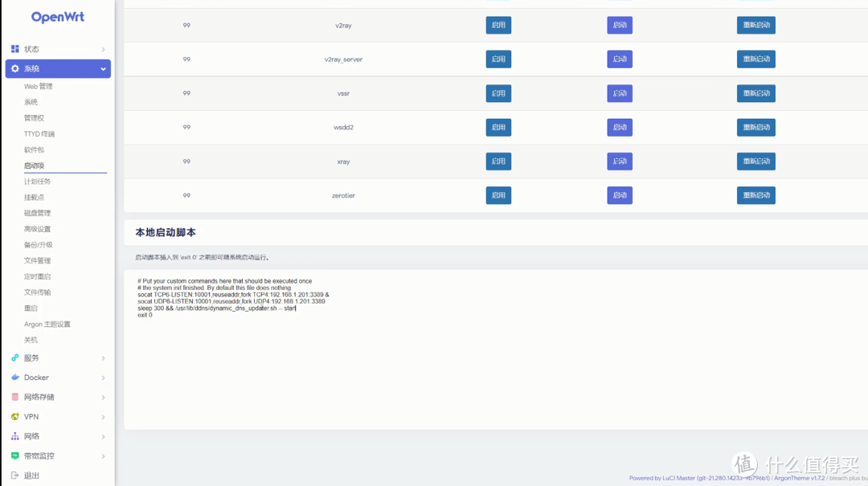Select the 启动项 submenu item
Viewport: 868px width, 486px height.
[34, 165]
